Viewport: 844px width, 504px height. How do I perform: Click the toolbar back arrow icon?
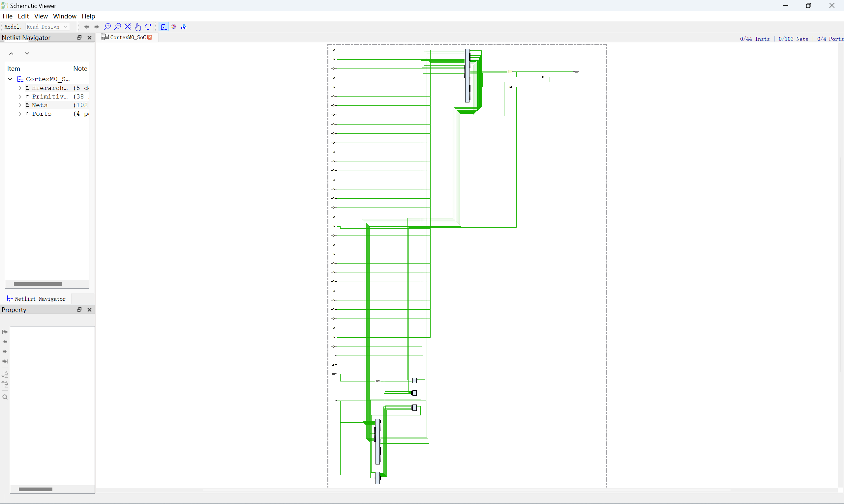coord(87,27)
